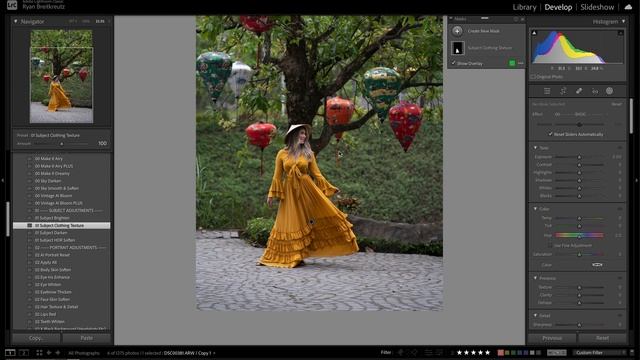This screenshot has width=640, height=360.
Task: Open overlay options three-dot menu
Action: pyautogui.click(x=520, y=63)
